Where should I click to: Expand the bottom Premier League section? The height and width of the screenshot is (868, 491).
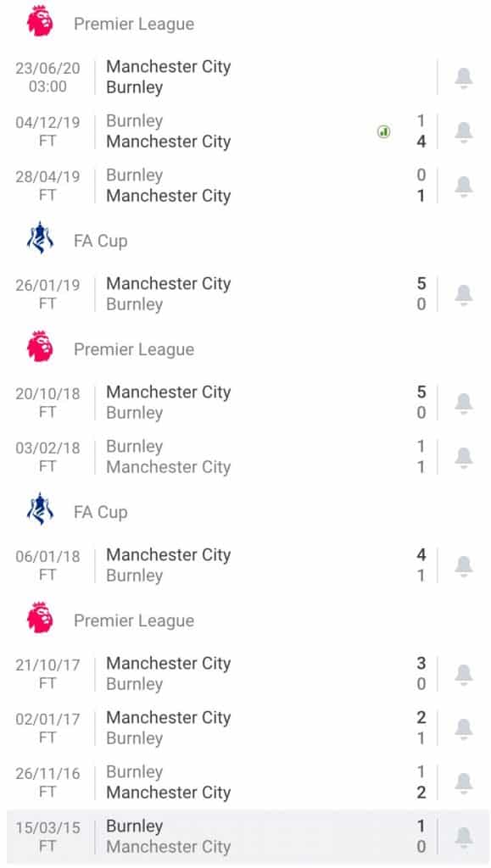click(x=135, y=619)
